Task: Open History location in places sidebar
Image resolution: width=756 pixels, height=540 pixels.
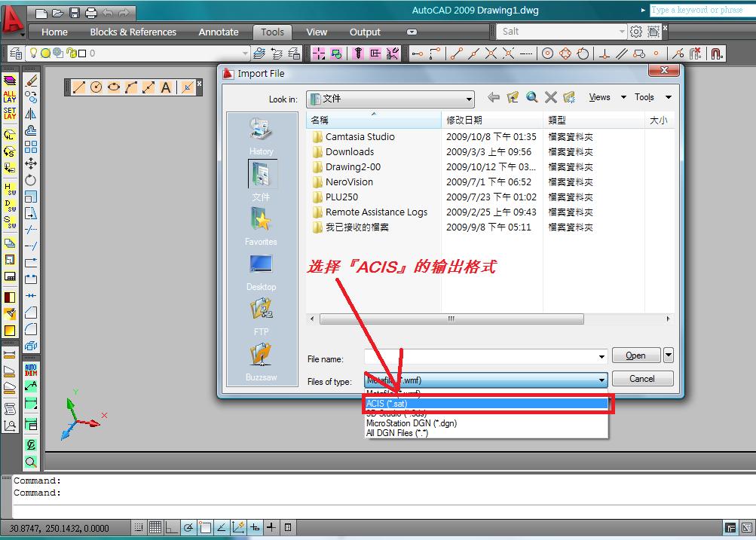Action: (261, 136)
